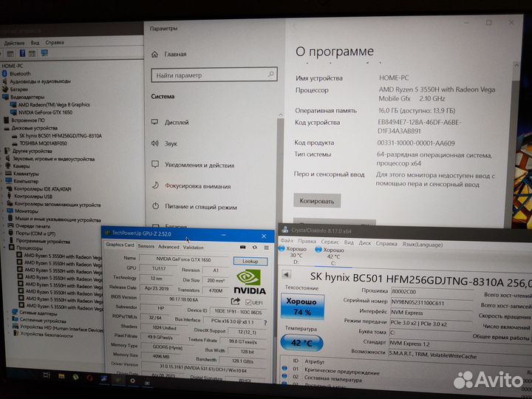Click Device Manager monitor scan toolbar icon
The height and width of the screenshot is (399, 532).
[x=44, y=53]
